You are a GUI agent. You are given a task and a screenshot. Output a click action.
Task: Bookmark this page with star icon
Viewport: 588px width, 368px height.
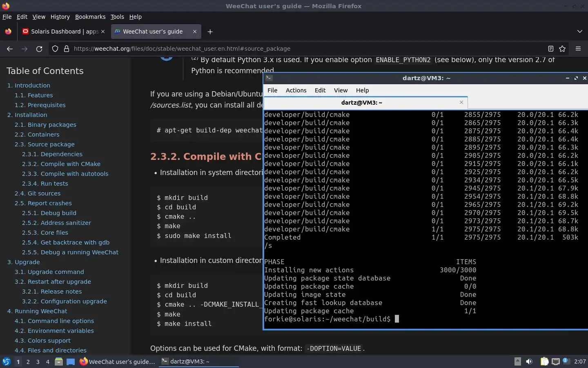pos(562,49)
